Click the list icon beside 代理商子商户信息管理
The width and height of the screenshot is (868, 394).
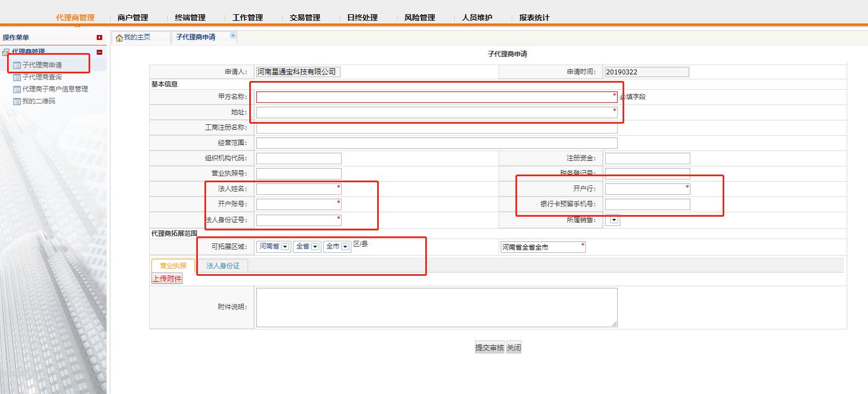tap(17, 89)
